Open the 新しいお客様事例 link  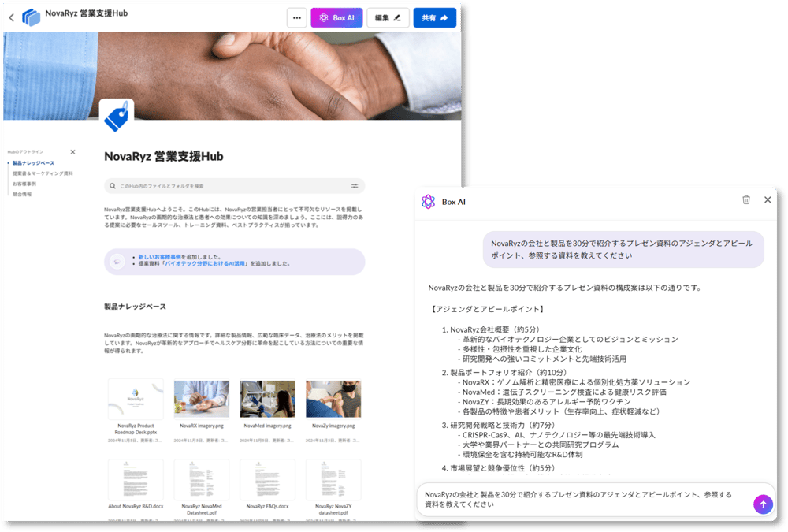pos(160,257)
